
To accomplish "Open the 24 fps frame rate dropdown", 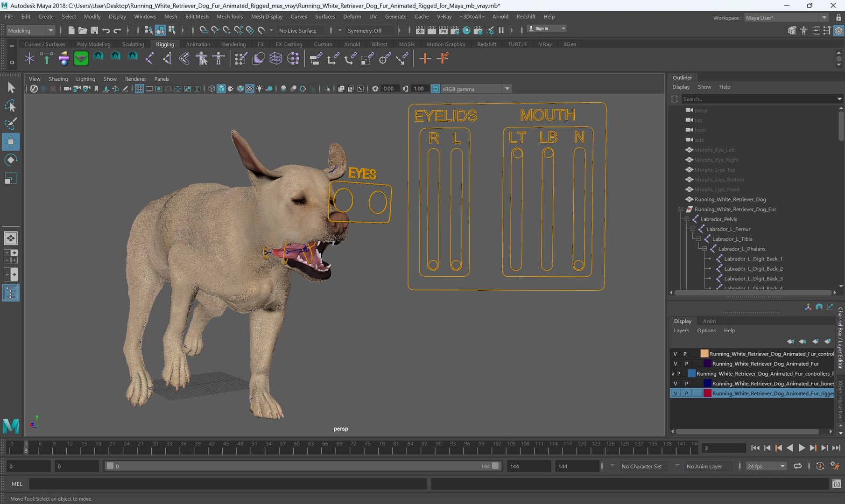I will pyautogui.click(x=766, y=466).
